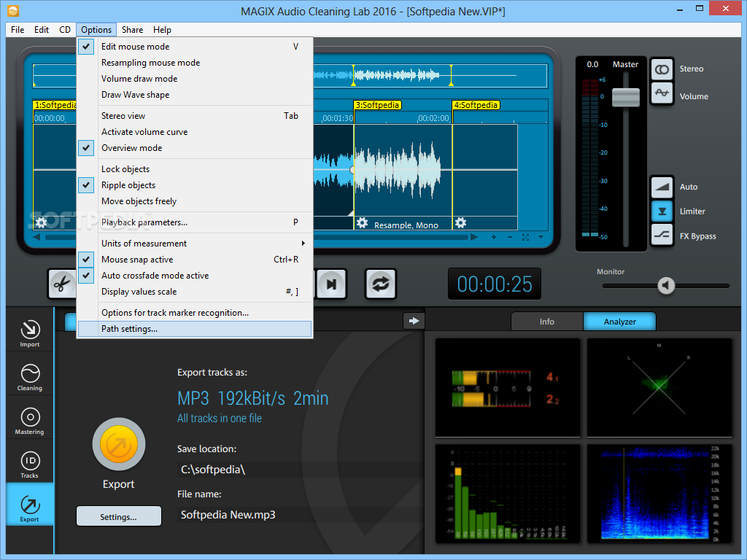Screen dimensions: 747x560
Task: Click the MAGIX application icon in title bar
Action: click(x=13, y=10)
